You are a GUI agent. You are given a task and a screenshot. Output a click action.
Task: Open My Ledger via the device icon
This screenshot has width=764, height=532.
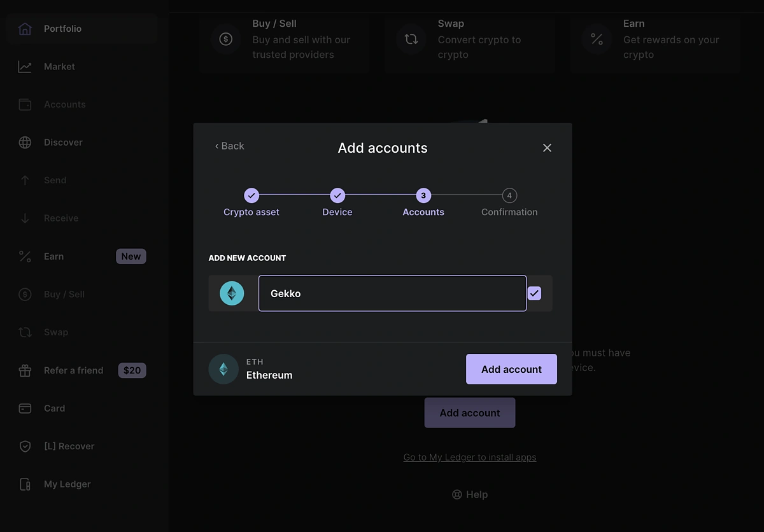tap(25, 484)
